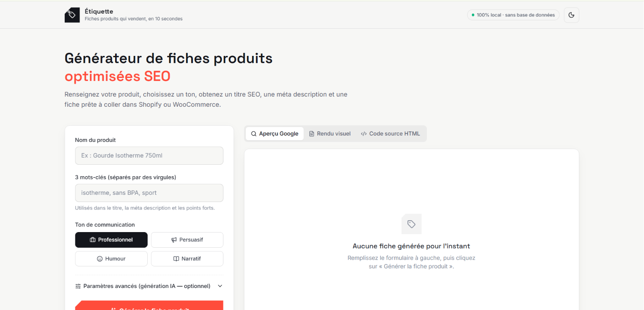Image resolution: width=644 pixels, height=310 pixels.
Task: Select the Persuasif tone option
Action: [187, 240]
